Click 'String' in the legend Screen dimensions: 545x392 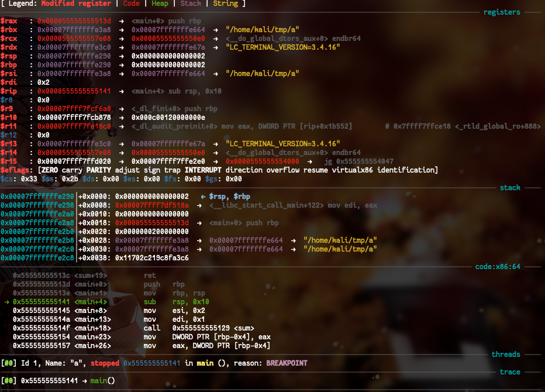tap(225, 4)
